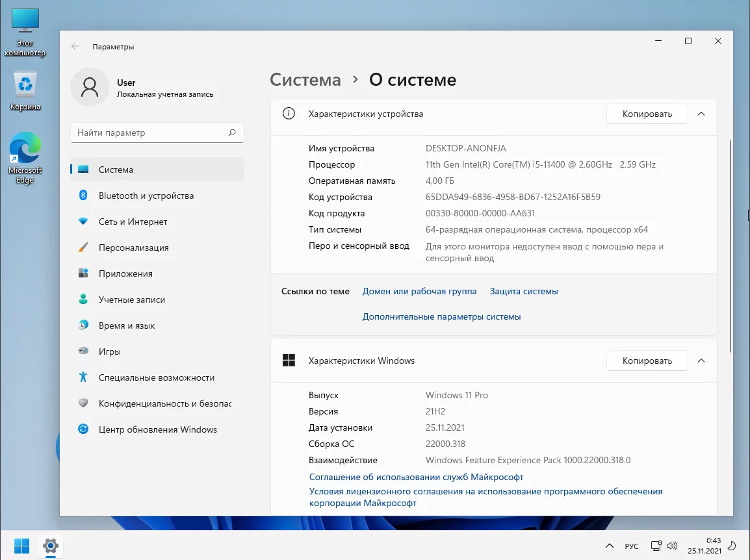Click the Windows logo beside Характеристики Windows
750x560 pixels.
[289, 360]
